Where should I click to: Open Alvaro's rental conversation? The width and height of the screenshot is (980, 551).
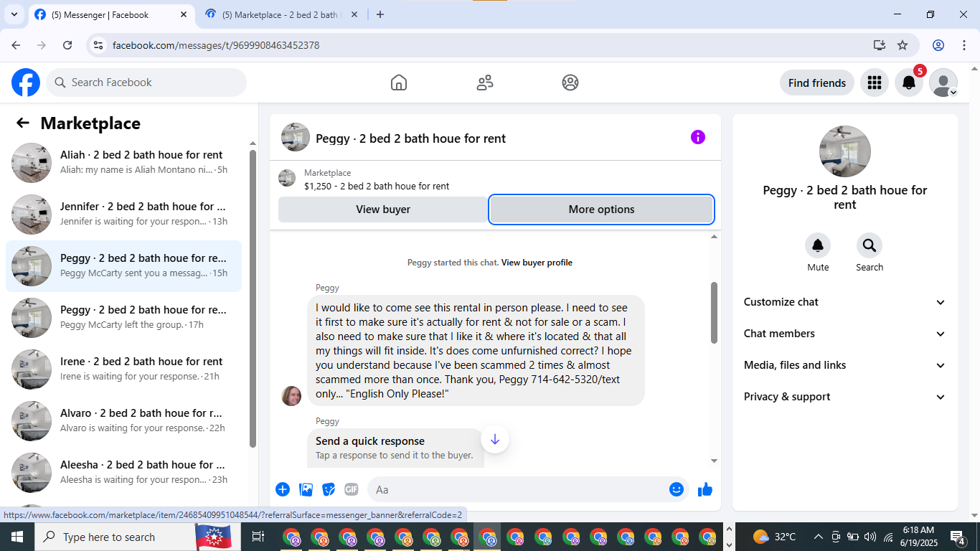[123, 421]
